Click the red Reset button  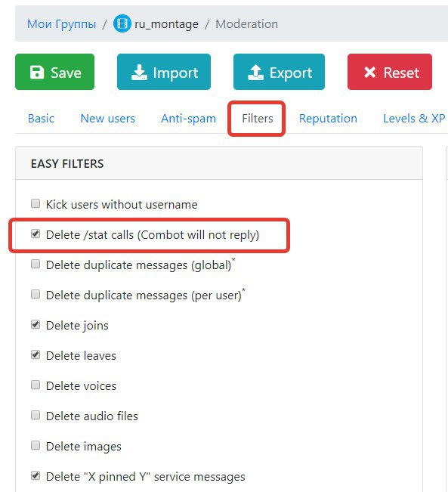pyautogui.click(x=390, y=72)
